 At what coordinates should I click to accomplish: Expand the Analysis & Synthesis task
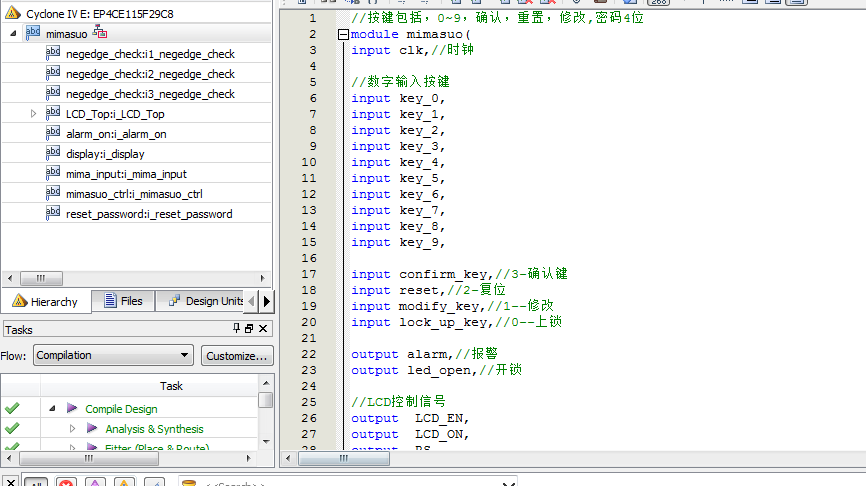tap(72, 428)
